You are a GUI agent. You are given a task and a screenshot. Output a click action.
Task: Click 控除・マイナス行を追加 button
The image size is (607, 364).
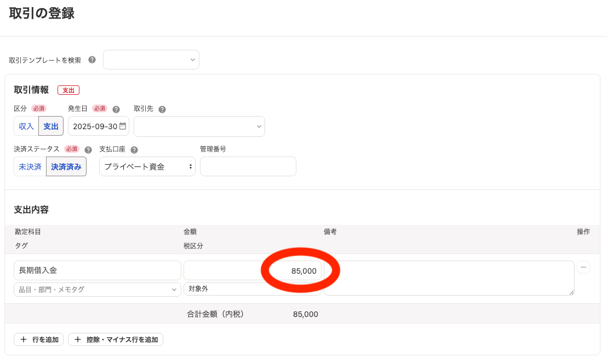(116, 339)
